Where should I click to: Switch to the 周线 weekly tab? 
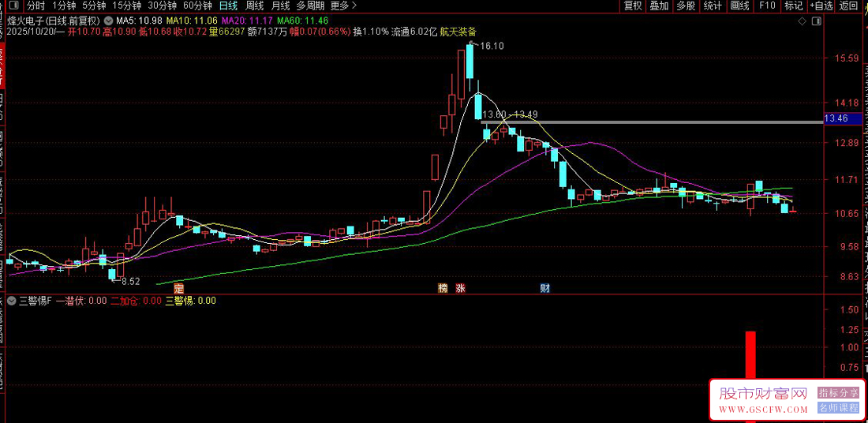tap(254, 6)
